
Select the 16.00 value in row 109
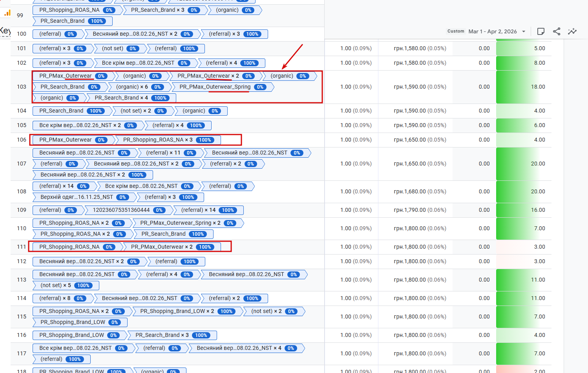(x=538, y=210)
